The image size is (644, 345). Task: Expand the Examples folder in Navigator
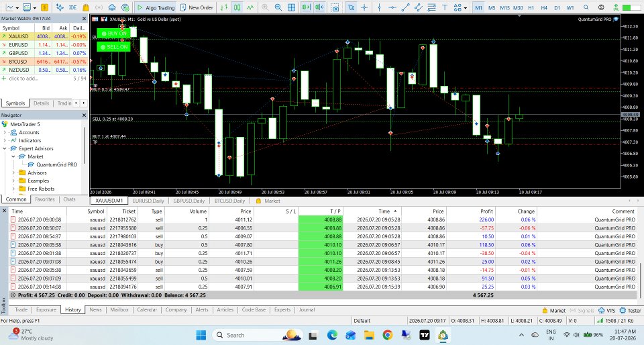tap(13, 181)
